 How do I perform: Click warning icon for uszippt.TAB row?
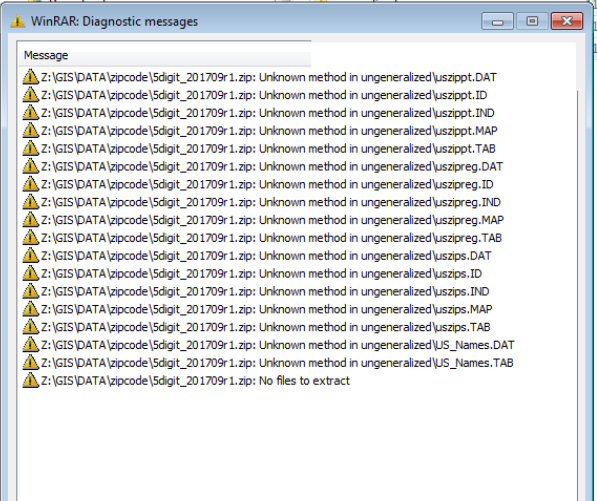[x=30, y=148]
